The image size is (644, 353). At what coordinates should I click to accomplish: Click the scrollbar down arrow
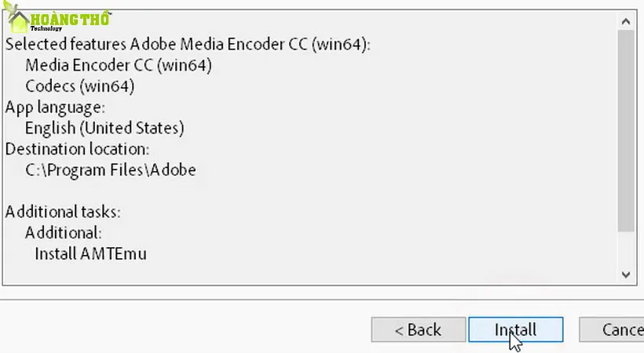coord(626,274)
